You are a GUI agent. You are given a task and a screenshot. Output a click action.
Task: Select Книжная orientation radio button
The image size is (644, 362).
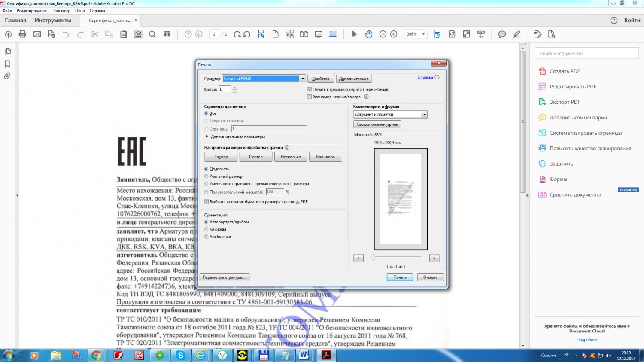207,229
